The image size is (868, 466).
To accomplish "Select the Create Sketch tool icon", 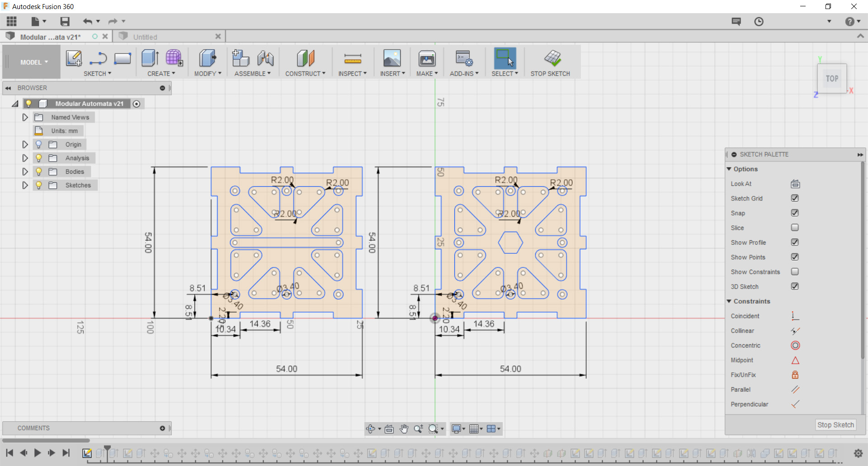I will [x=74, y=58].
